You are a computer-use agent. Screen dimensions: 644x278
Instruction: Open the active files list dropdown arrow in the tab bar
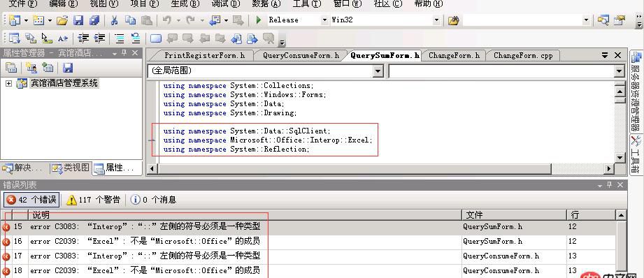tap(605, 55)
